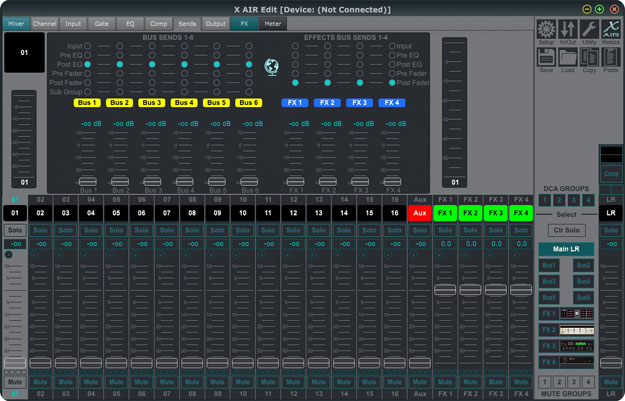Click the FX 3 send fader handle

[x=360, y=182]
